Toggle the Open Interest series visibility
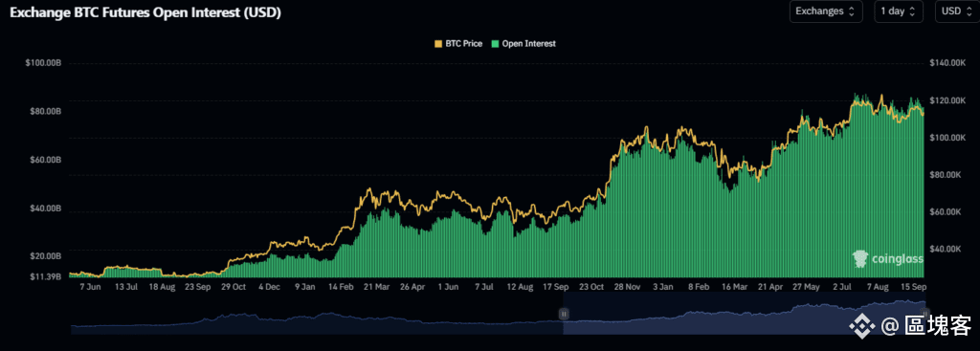The image size is (980, 351). coord(523,44)
